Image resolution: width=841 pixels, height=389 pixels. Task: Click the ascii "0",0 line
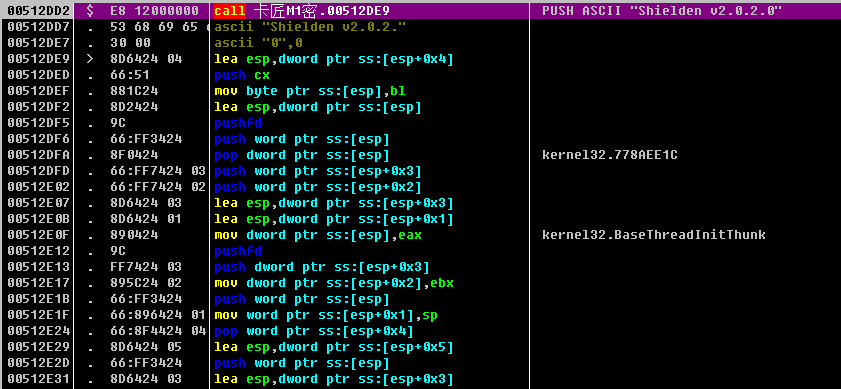[x=258, y=42]
